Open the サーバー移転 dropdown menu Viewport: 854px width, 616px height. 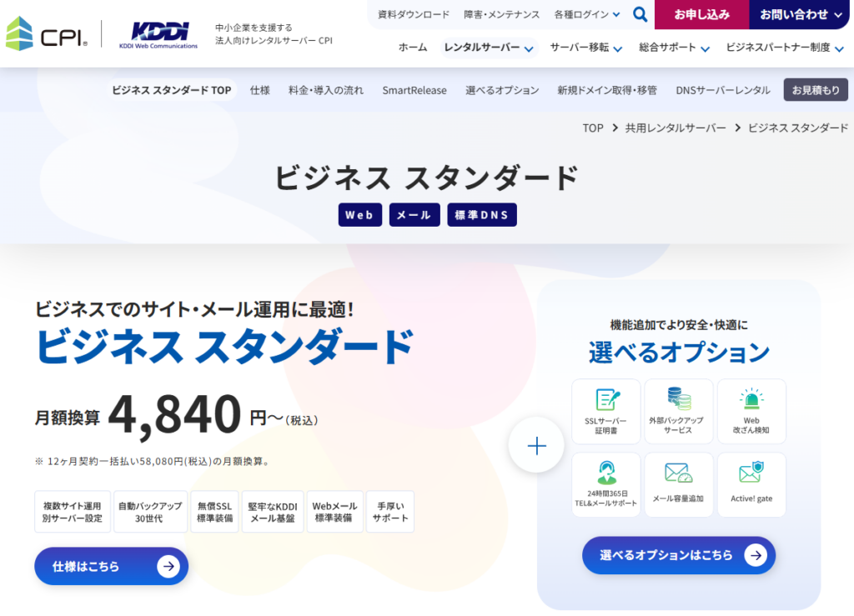(585, 48)
